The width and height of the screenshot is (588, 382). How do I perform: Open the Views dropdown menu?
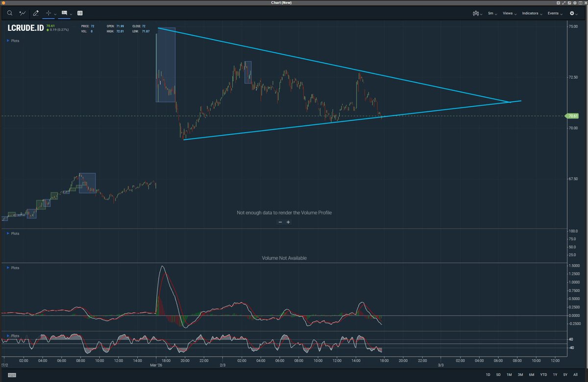click(509, 13)
